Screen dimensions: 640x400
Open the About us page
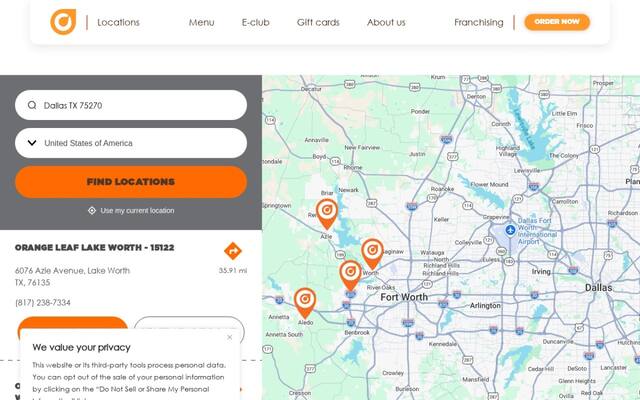(386, 22)
